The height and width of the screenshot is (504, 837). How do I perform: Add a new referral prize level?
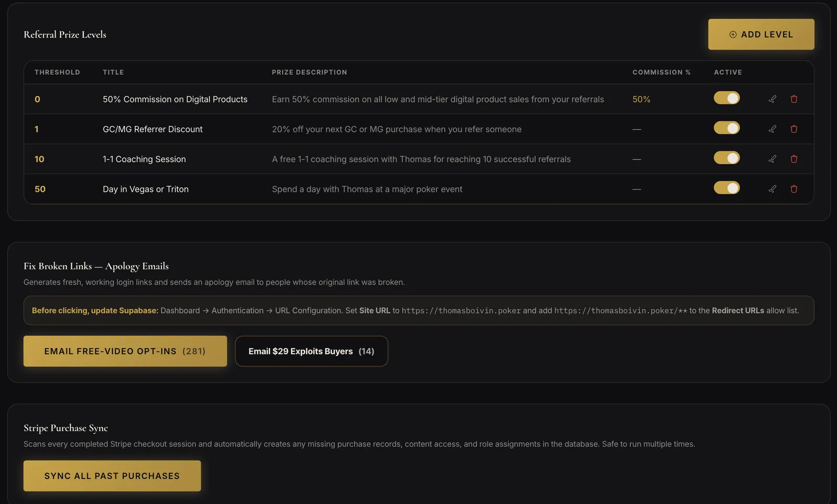point(761,35)
